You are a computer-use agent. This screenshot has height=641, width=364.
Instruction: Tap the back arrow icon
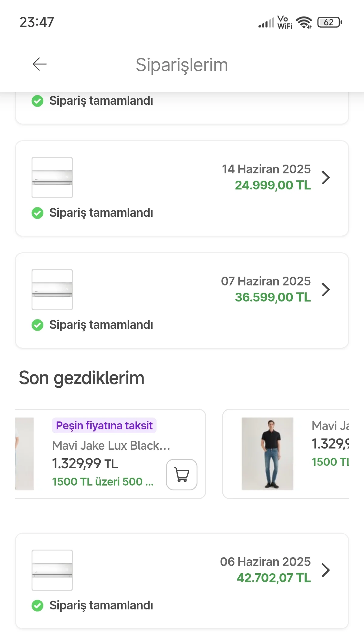(x=40, y=64)
